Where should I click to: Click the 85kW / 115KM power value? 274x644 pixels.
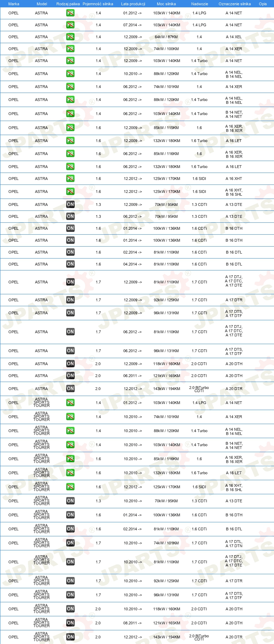point(166,128)
